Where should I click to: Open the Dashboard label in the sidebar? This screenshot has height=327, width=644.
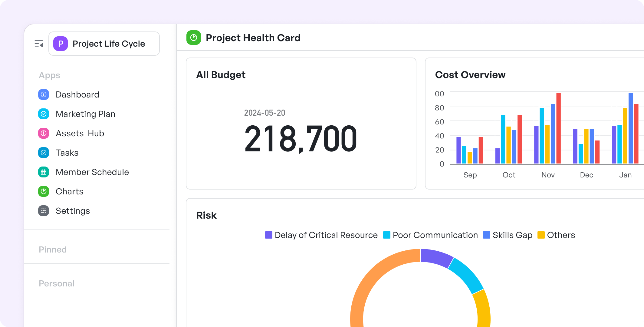pos(77,94)
